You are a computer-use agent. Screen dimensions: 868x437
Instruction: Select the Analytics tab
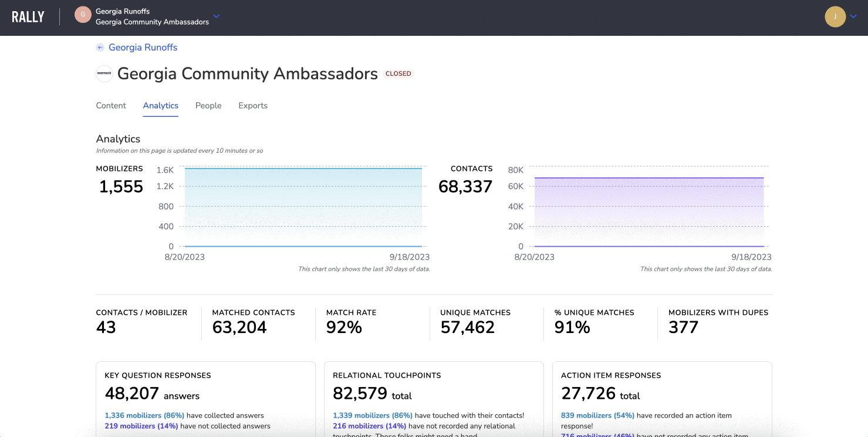click(x=161, y=106)
